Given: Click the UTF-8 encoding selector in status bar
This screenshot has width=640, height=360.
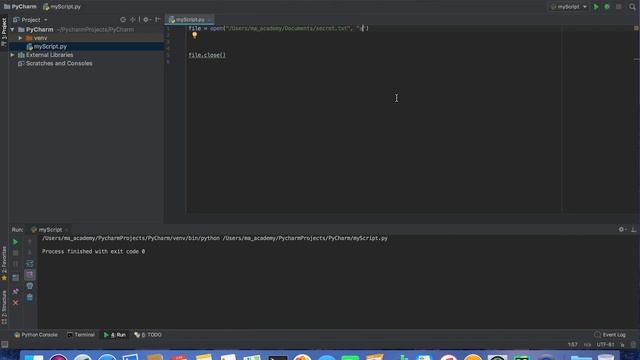Looking at the screenshot, I should click(605, 344).
